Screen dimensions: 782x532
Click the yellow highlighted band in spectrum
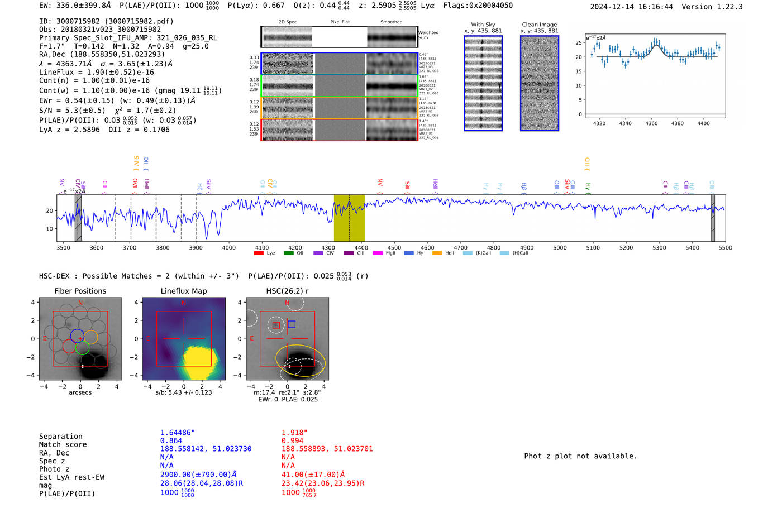349,218
